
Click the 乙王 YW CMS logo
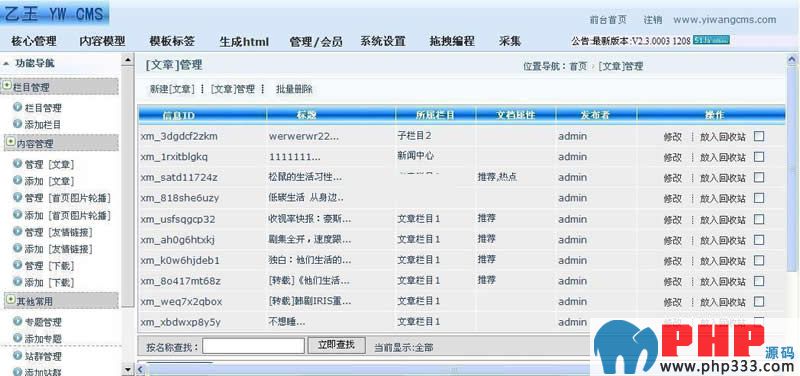(x=55, y=14)
